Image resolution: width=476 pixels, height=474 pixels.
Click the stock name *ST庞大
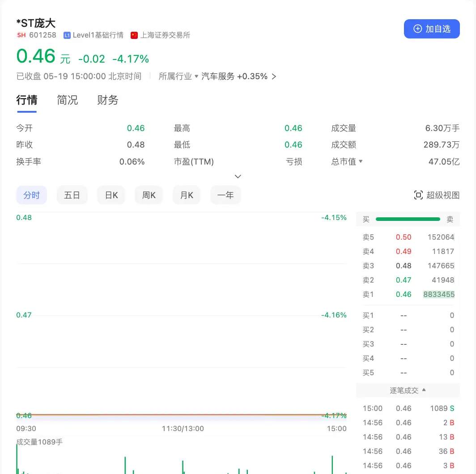36,23
